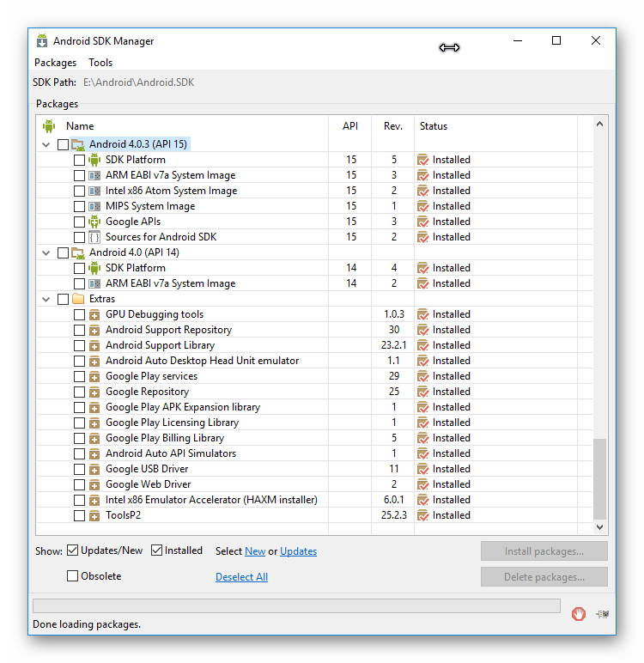The height and width of the screenshot is (663, 644).
Task: Check the Android 4.0.3 (API 15) group checkbox
Action: (63, 144)
